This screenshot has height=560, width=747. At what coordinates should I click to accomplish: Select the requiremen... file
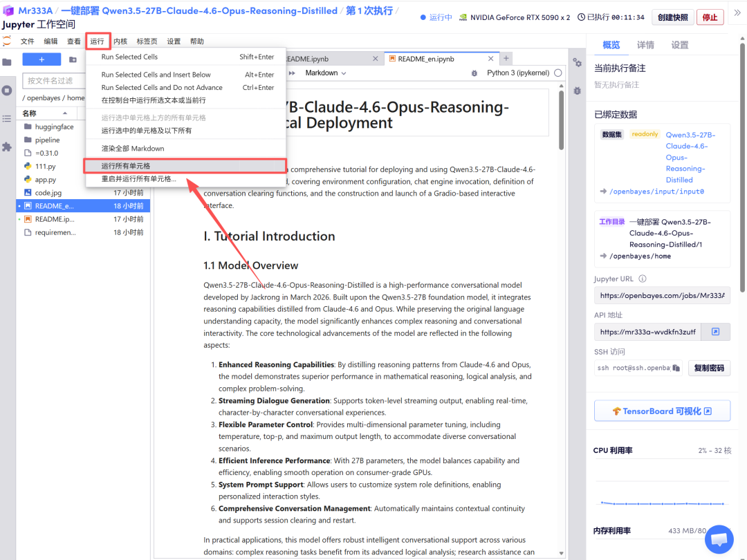(x=84, y=232)
